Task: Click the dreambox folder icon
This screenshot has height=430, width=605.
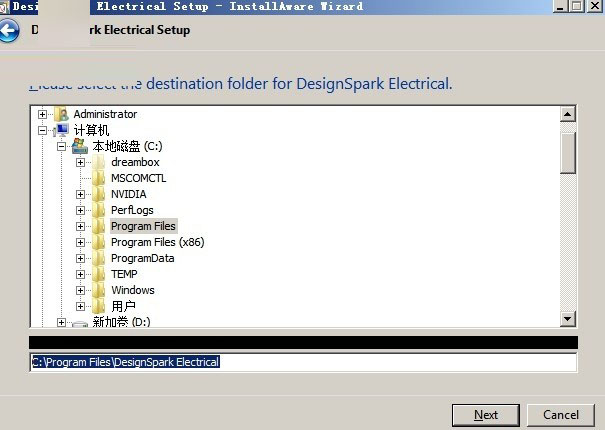Action: (x=98, y=162)
